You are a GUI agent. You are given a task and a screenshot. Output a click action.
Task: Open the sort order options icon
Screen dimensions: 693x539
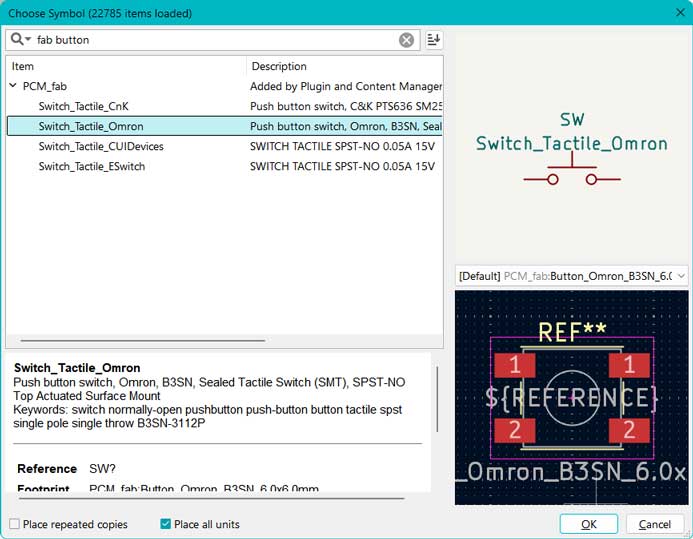pyautogui.click(x=434, y=40)
